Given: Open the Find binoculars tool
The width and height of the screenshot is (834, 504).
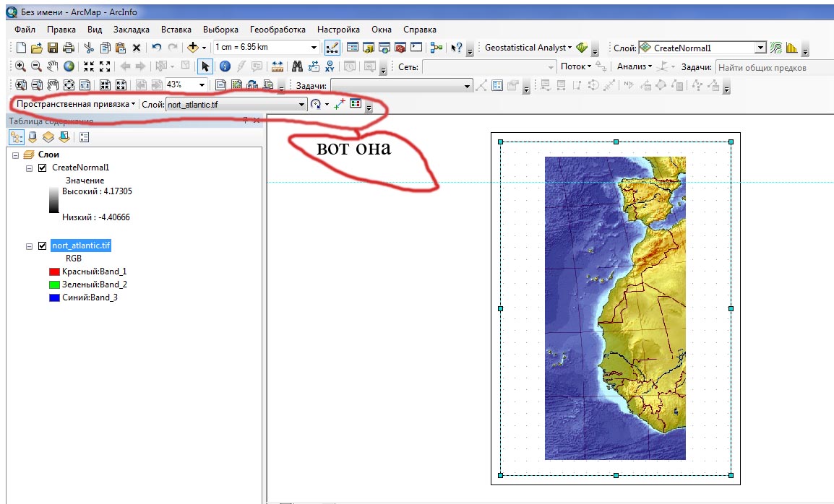Looking at the screenshot, I should click(x=297, y=66).
